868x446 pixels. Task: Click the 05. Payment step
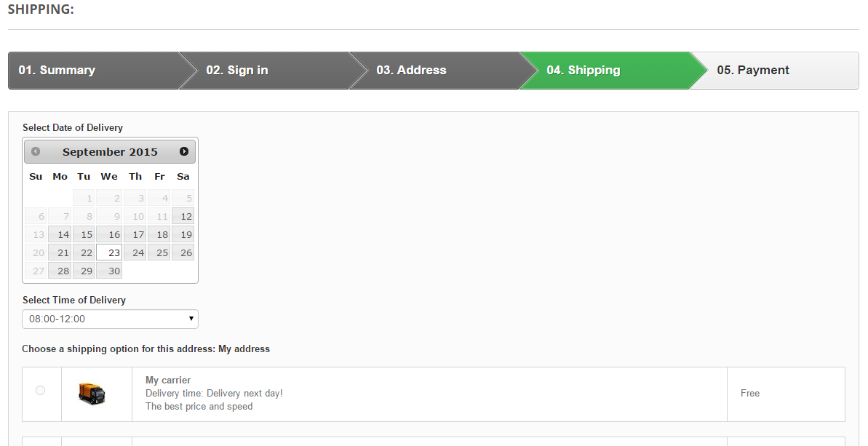tap(775, 71)
